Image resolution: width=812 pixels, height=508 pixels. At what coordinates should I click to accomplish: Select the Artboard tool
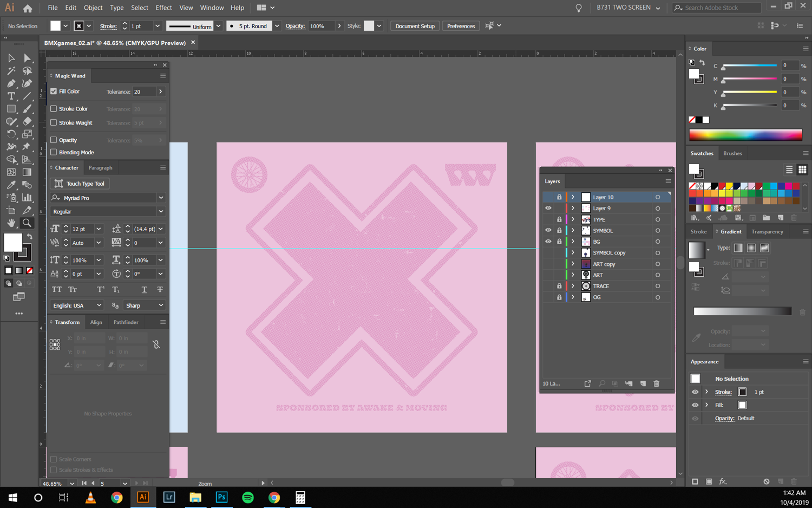pyautogui.click(x=11, y=210)
